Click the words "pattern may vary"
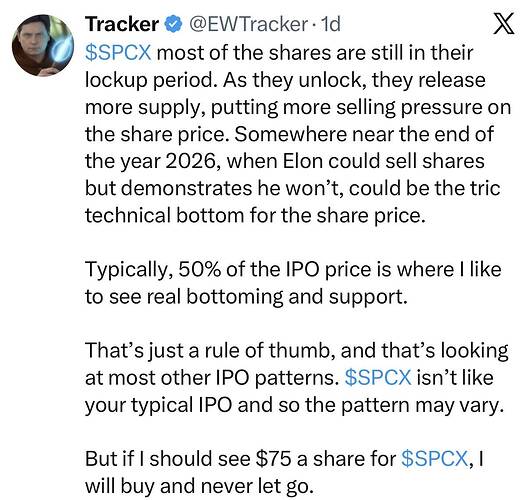 [422, 405]
